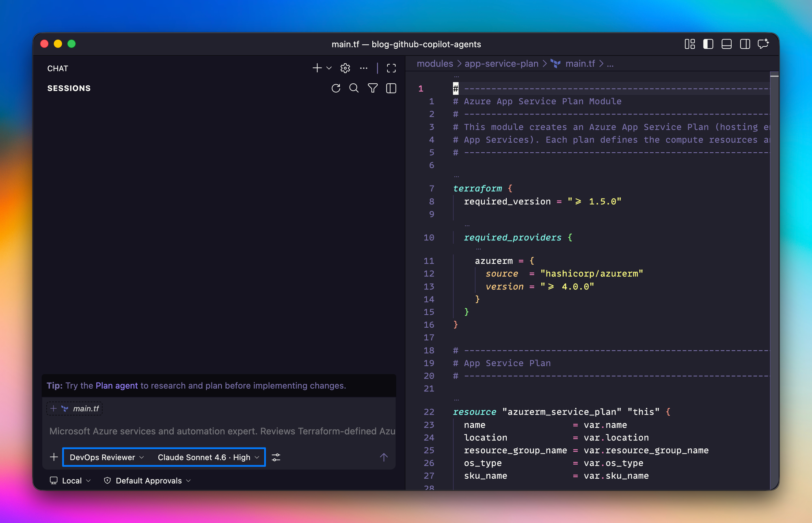Toggle the primary side bar

(x=708, y=44)
